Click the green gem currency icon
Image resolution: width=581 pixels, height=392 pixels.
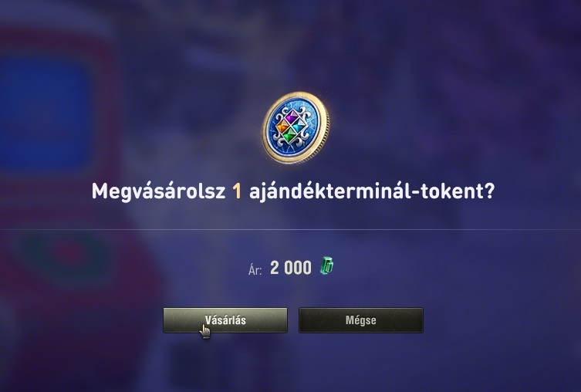point(326,265)
